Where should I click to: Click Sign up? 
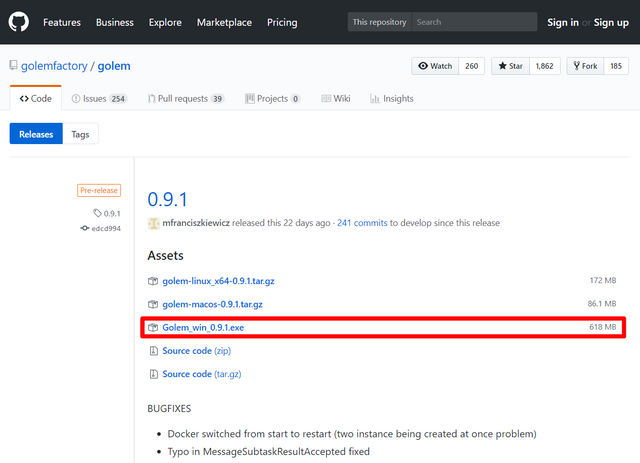611,22
